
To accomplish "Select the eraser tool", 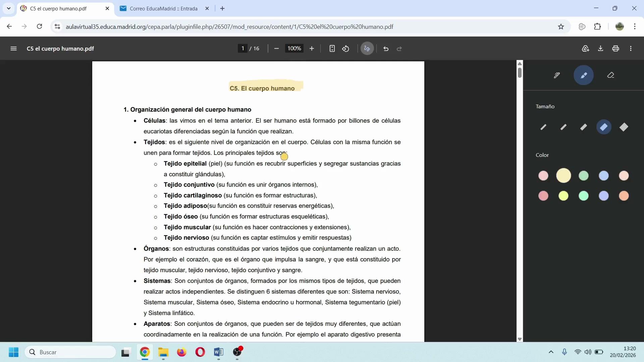I will click(x=610, y=75).
